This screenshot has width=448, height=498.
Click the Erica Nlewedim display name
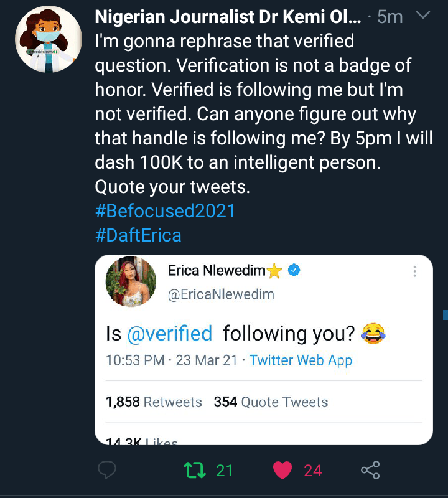click(x=218, y=271)
